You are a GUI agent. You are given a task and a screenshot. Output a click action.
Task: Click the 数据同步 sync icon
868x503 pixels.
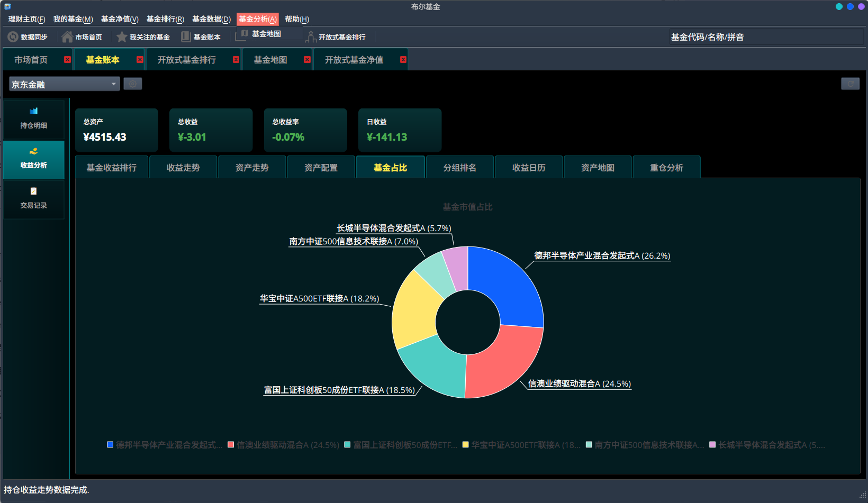[13, 37]
